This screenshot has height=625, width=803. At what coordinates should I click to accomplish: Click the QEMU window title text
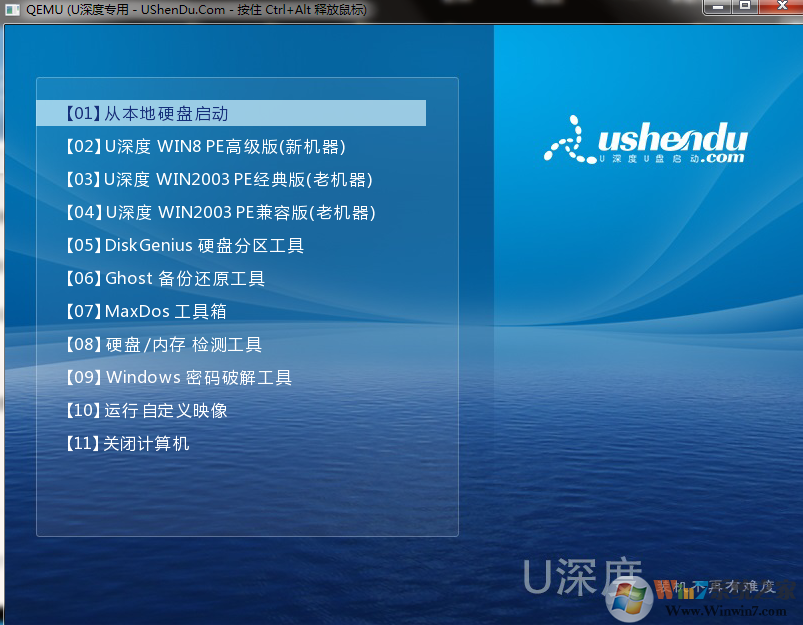point(196,9)
